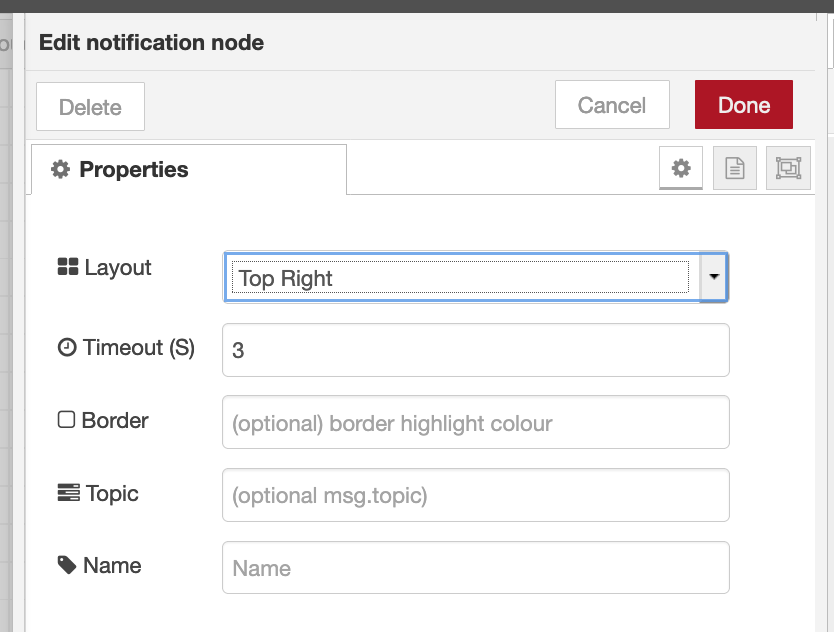Click the tag icon beside Name label
The width and height of the screenshot is (834, 632).
pyautogui.click(x=67, y=566)
